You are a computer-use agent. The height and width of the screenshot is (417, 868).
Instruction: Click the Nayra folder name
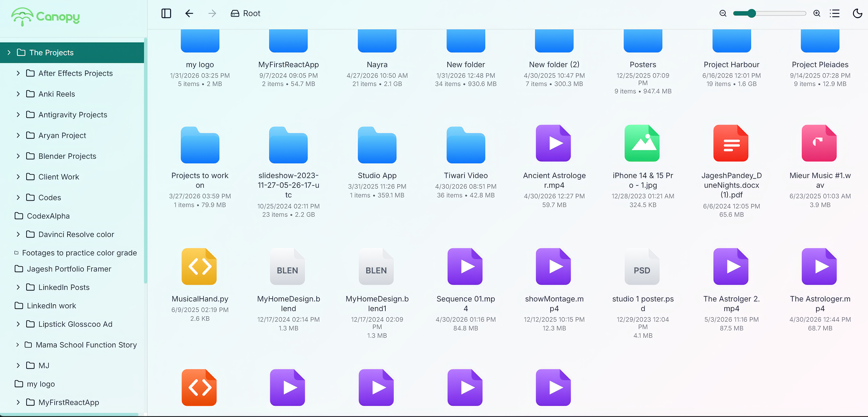pos(377,64)
